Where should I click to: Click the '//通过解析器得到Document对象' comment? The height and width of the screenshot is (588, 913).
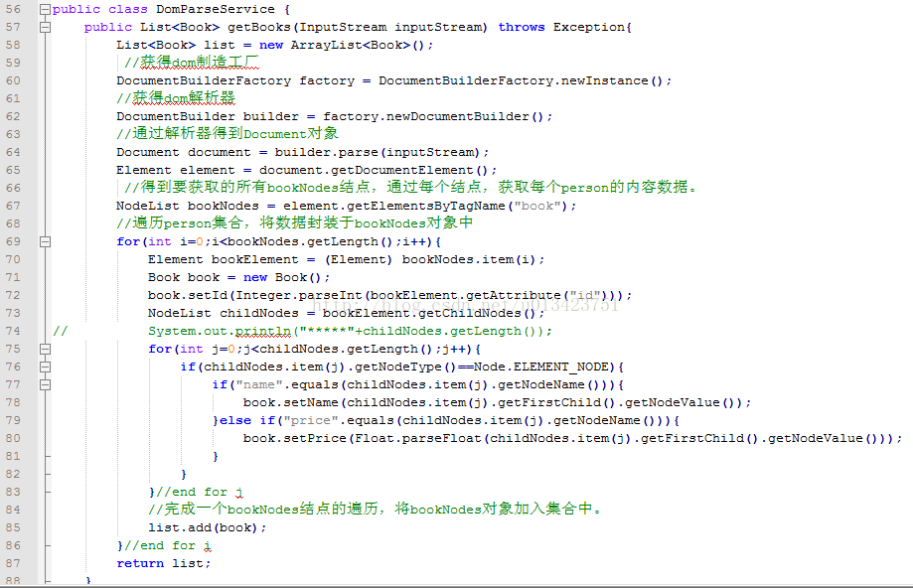pyautogui.click(x=228, y=133)
